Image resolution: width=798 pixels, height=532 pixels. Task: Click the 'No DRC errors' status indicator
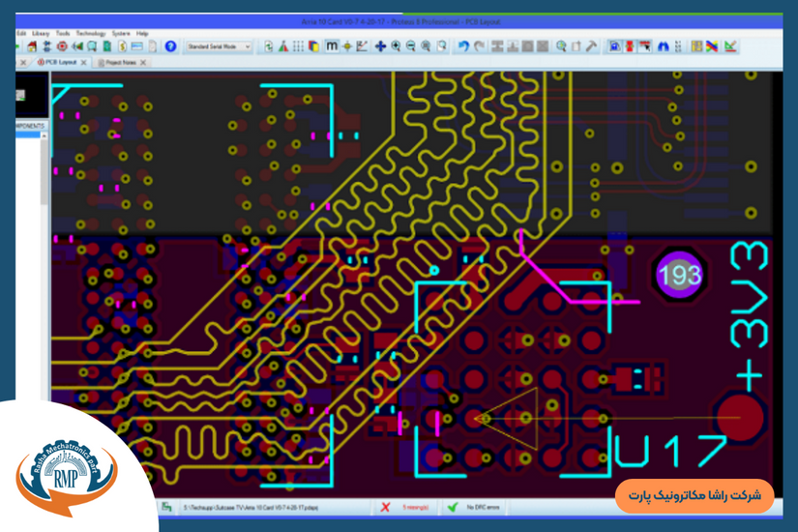coord(479,506)
